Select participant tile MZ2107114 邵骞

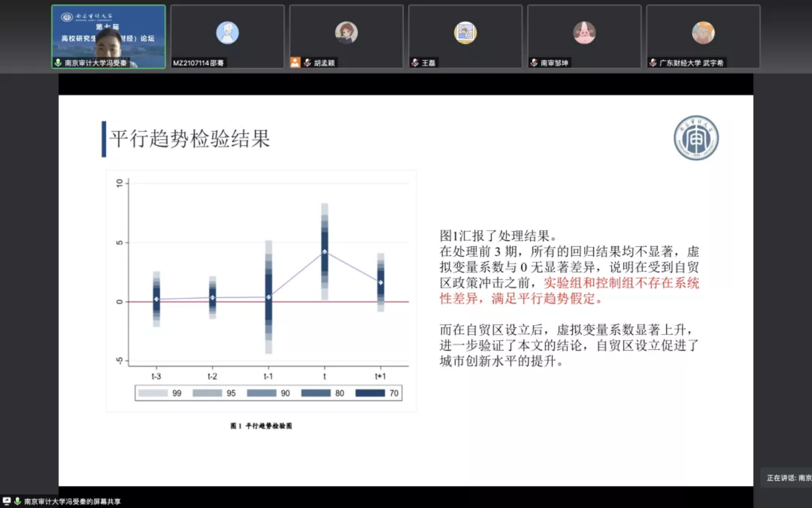227,36
